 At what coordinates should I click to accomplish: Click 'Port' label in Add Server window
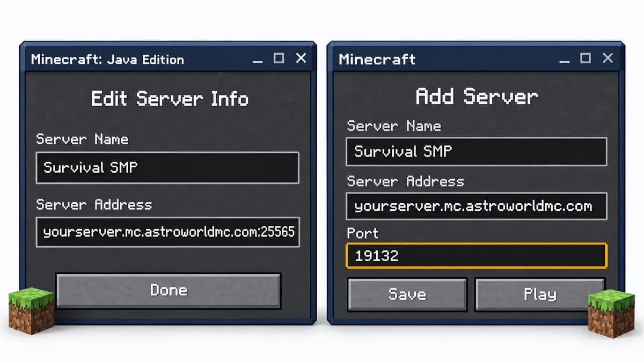click(362, 233)
